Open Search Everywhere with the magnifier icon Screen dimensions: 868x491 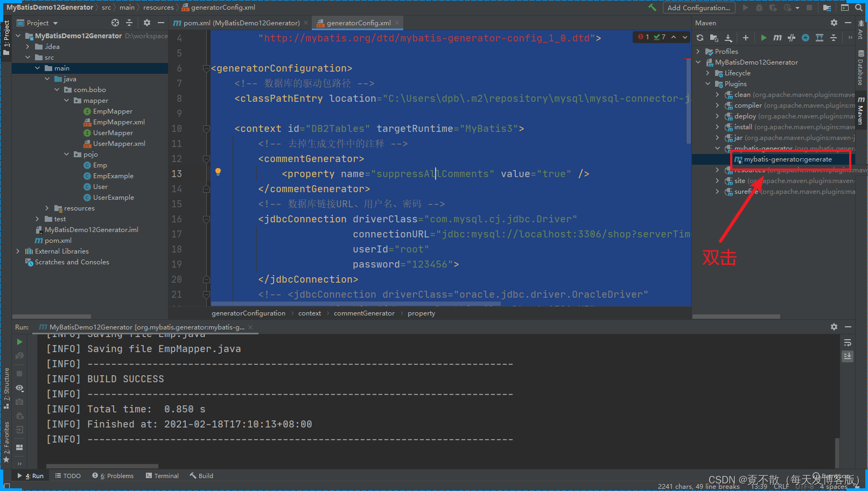[858, 7]
